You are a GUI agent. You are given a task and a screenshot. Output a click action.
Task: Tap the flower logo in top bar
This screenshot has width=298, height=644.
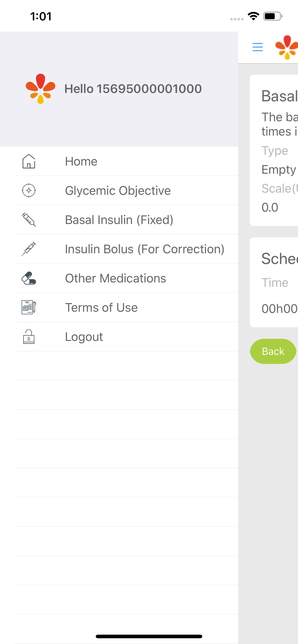287,47
